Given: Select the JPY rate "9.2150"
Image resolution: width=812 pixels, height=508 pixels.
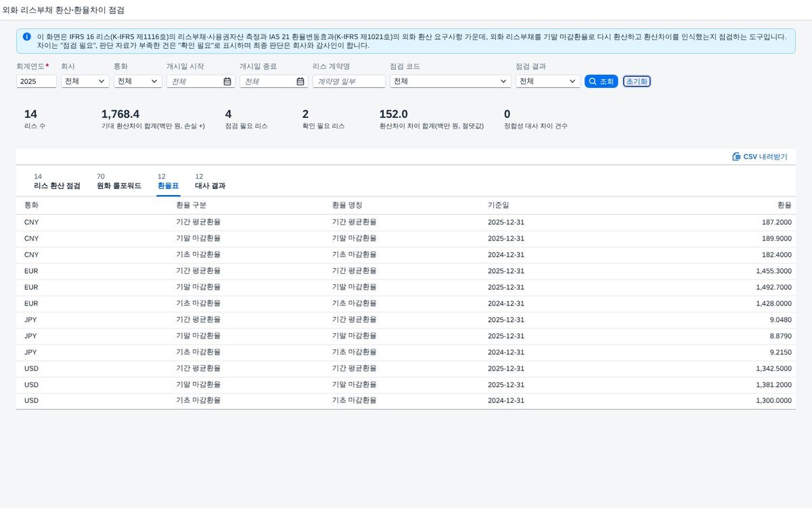Looking at the screenshot, I should [780, 352].
